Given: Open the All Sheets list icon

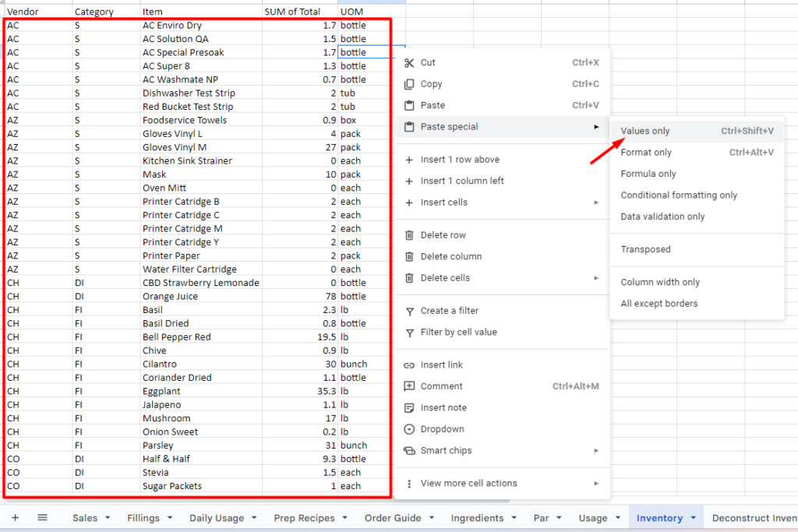Looking at the screenshot, I should tap(42, 518).
